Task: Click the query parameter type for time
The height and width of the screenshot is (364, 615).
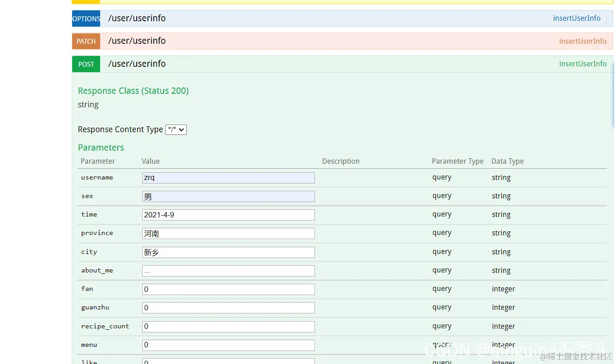Action: 442,214
